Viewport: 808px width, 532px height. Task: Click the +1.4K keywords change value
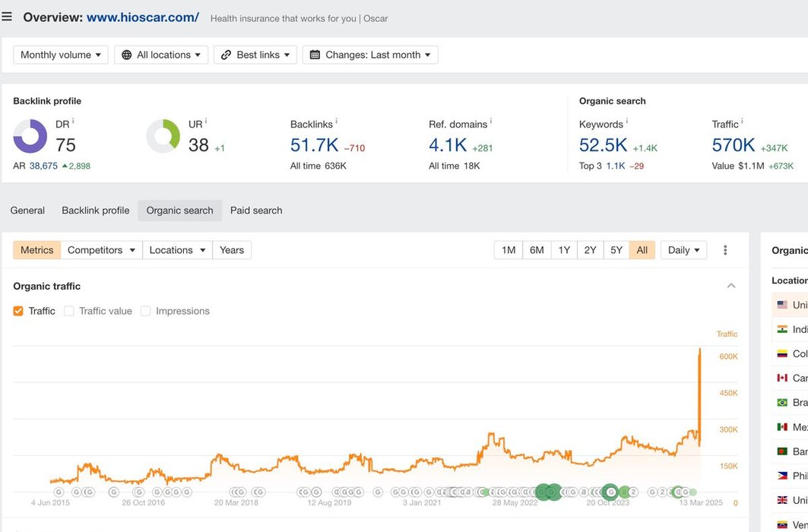click(645, 148)
